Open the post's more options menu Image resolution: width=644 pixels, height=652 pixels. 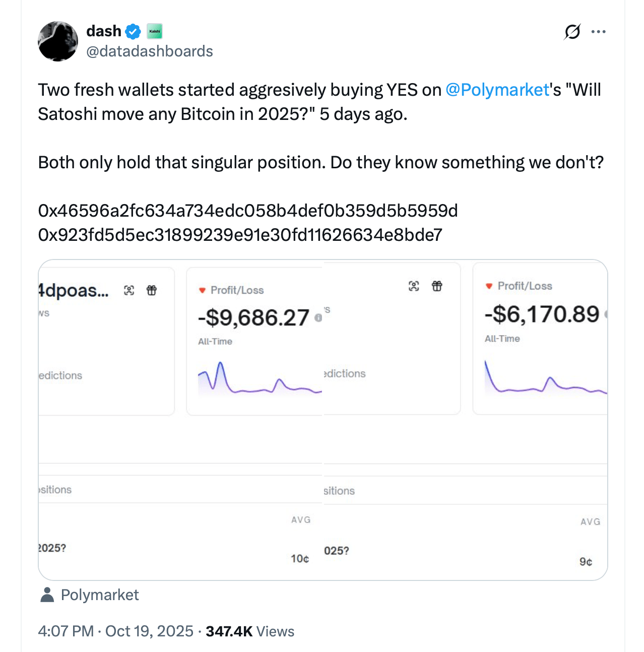(598, 31)
